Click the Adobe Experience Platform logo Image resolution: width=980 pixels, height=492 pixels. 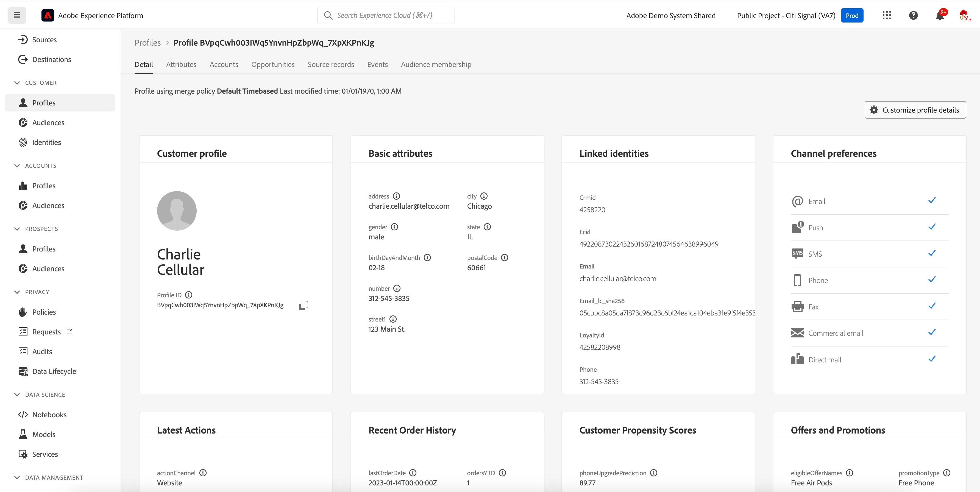coord(48,16)
